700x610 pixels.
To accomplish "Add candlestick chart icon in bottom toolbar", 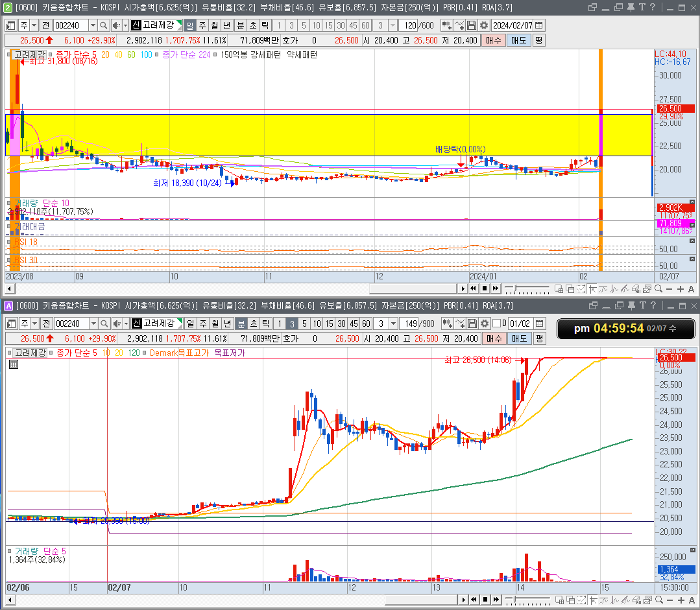I will pyautogui.click(x=447, y=323).
